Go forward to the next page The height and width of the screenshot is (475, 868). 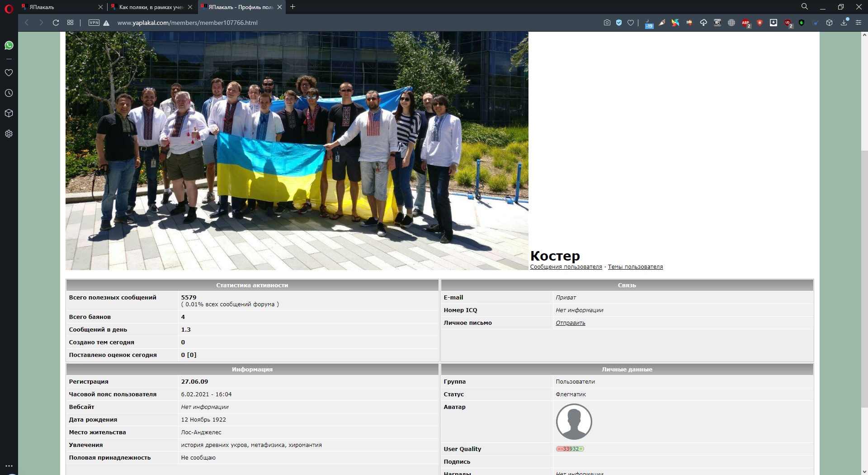tap(41, 23)
